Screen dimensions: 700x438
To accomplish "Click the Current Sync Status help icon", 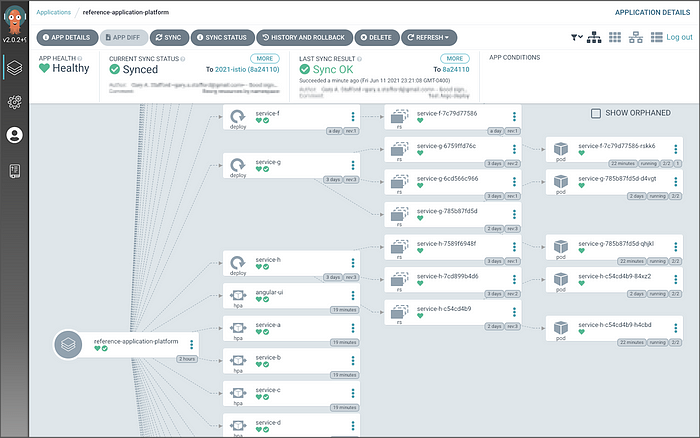I will tap(183, 59).
